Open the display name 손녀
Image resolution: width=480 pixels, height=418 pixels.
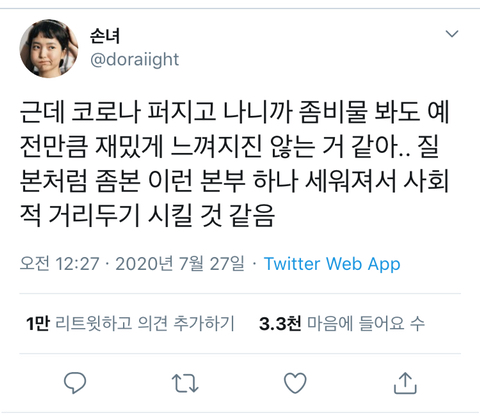click(x=105, y=36)
